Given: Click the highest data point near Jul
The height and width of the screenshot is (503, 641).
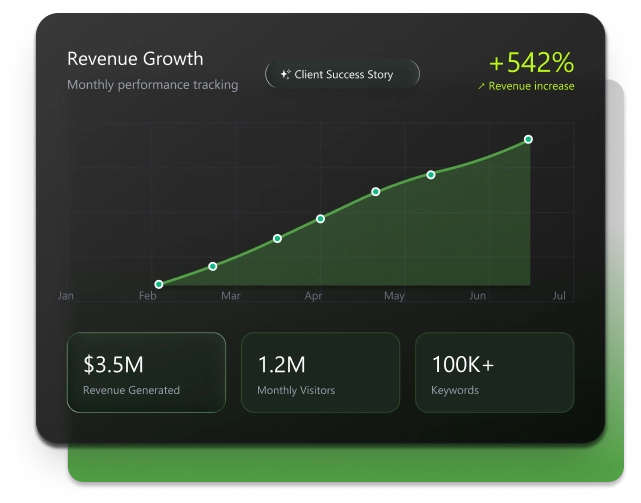Looking at the screenshot, I should [528, 139].
